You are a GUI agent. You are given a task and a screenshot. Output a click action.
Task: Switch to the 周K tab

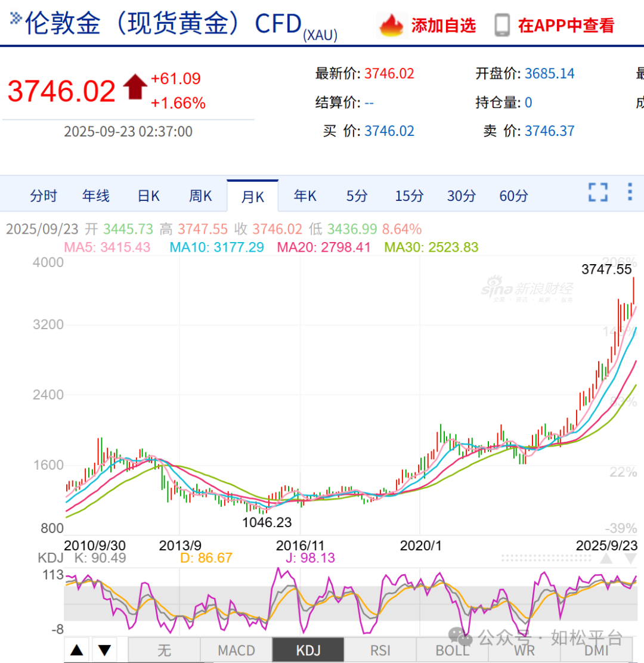click(200, 196)
